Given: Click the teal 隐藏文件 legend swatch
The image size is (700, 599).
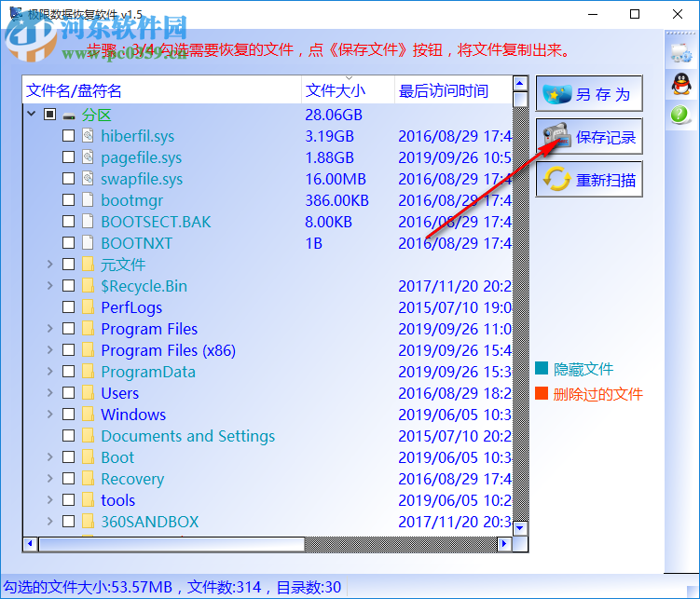Looking at the screenshot, I should tap(542, 368).
